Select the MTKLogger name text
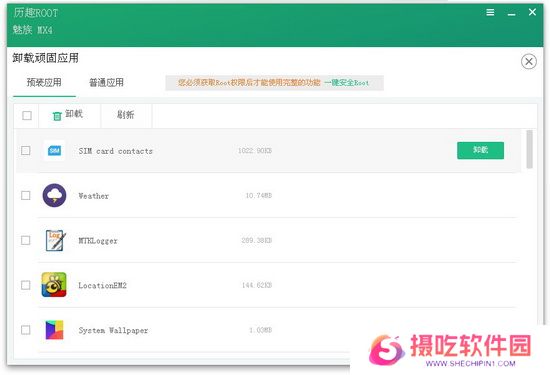550x375 pixels. click(x=98, y=241)
